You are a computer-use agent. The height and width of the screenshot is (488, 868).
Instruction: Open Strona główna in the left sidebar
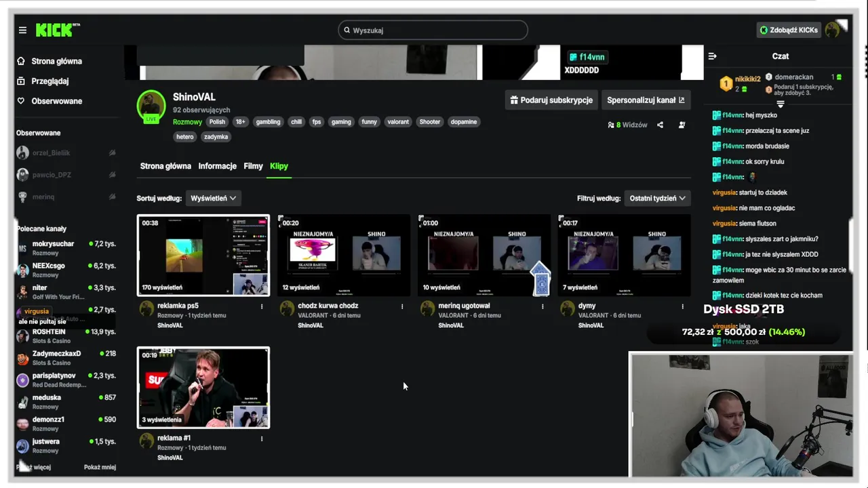click(x=56, y=61)
